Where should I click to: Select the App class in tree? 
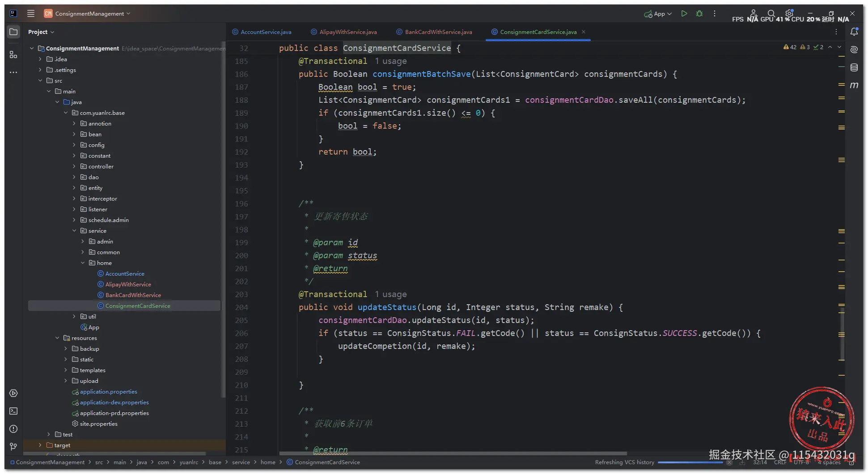(90, 327)
